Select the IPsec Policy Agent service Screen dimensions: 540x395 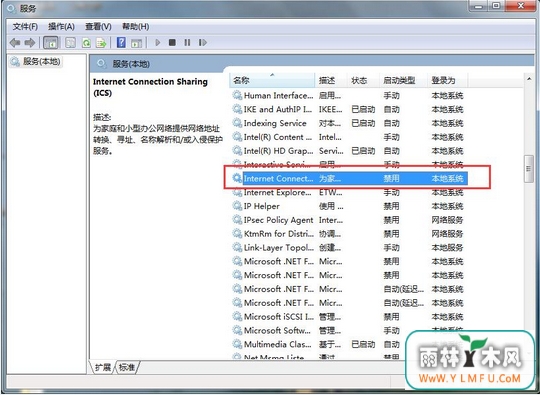coord(349,220)
